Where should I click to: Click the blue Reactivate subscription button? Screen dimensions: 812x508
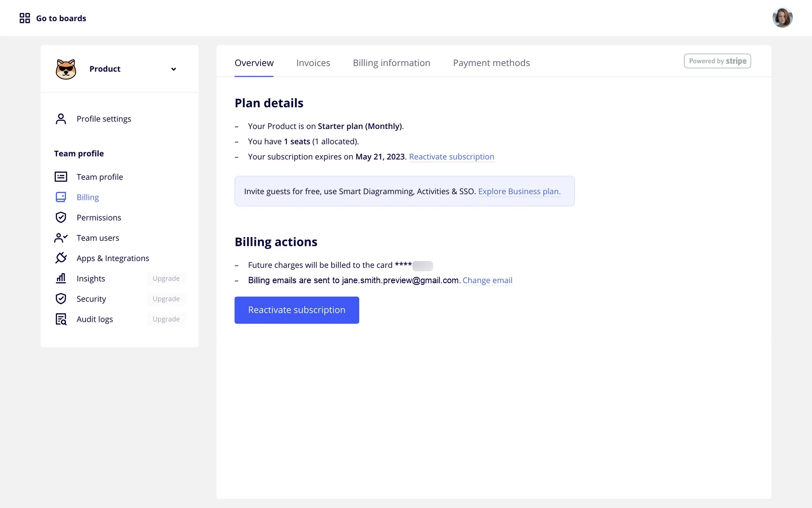tap(297, 310)
